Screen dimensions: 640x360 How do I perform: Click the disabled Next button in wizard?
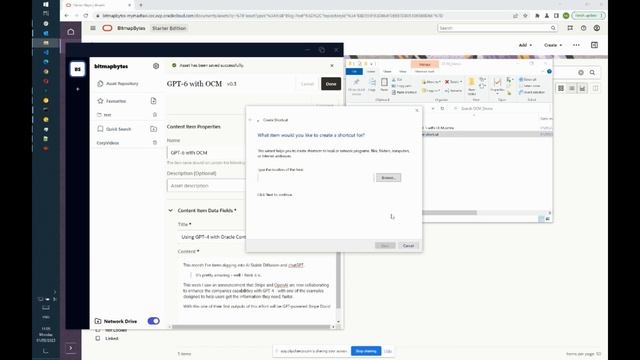tap(385, 246)
